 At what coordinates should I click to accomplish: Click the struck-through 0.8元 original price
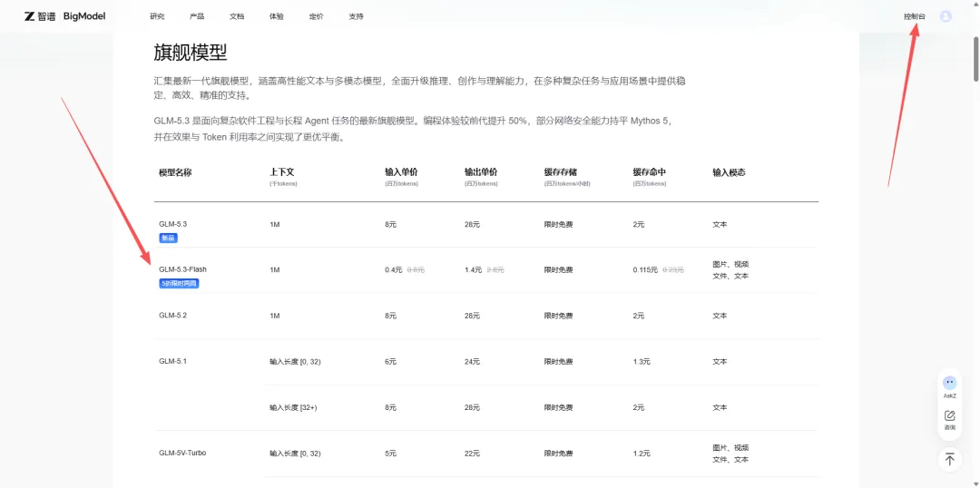pos(416,270)
